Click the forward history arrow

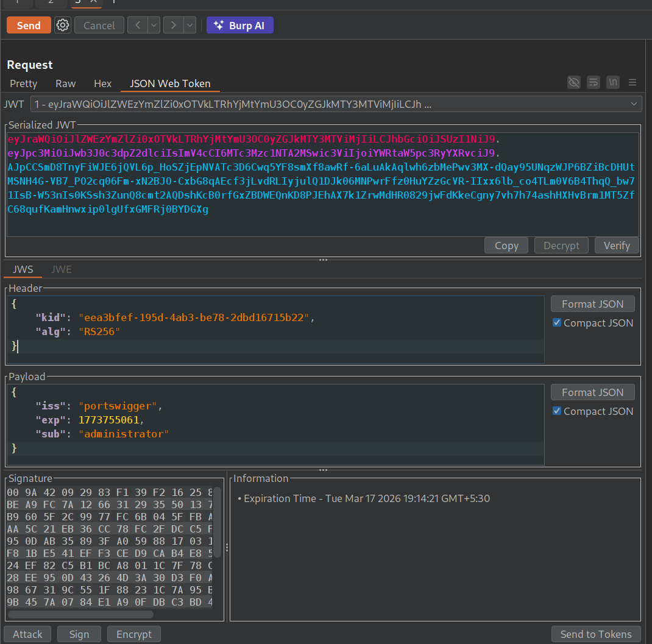point(174,25)
